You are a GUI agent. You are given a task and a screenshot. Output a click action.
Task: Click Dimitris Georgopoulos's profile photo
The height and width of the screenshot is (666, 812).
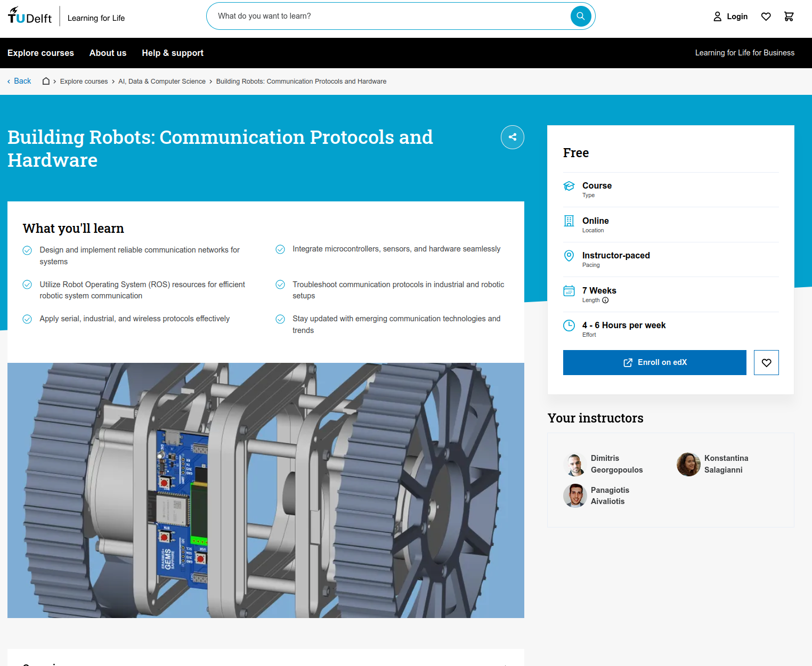575,464
